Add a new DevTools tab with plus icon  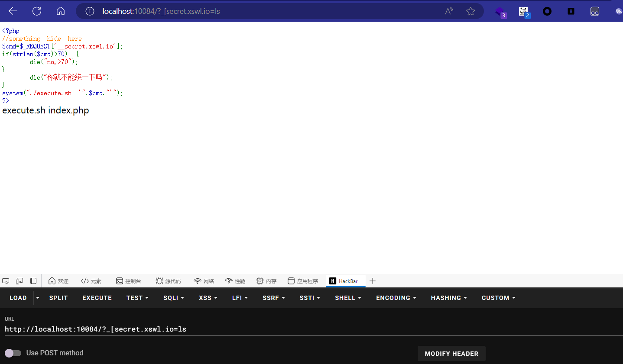coord(373,281)
